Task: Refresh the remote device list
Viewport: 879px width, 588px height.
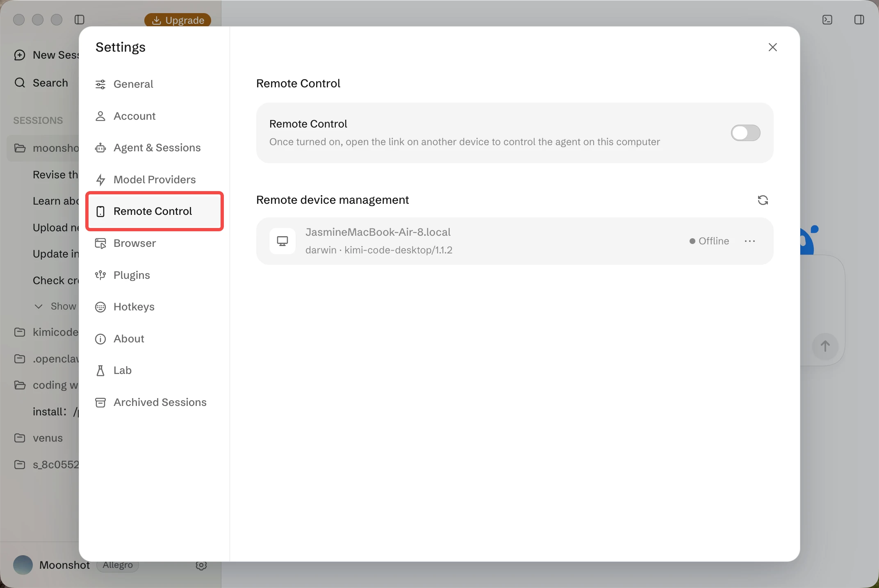Action: point(763,200)
